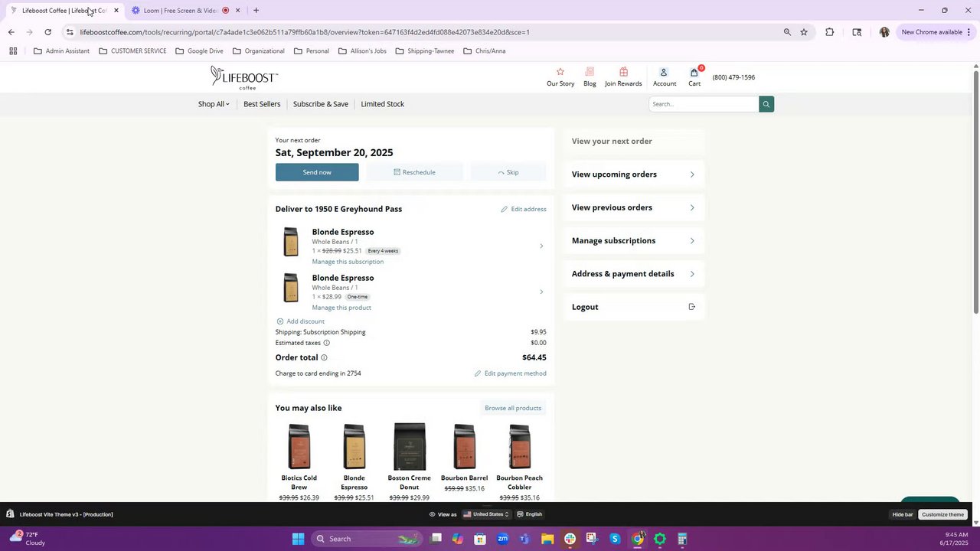
Task: Open Zoom from the taskbar
Action: [502, 539]
